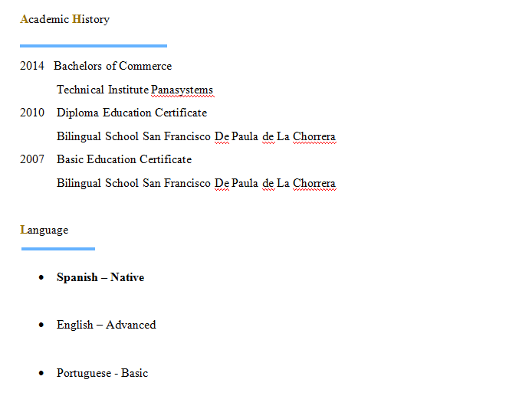Click the English – Advanced list item
This screenshot has height=409, width=532.
coord(106,325)
